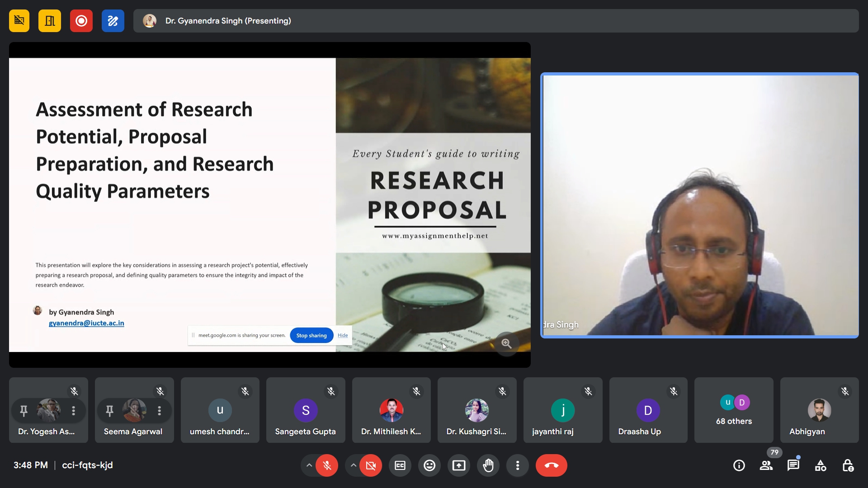Toggle the camera on/off button
Viewport: 868px width, 488px height.
coord(371,465)
